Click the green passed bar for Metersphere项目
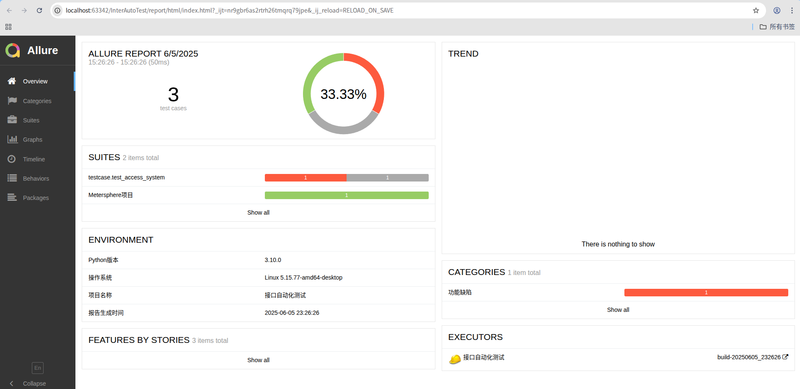The height and width of the screenshot is (389, 800). point(346,195)
